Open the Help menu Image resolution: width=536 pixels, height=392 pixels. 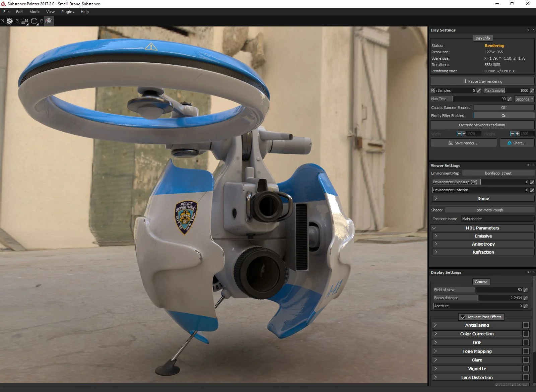(x=85, y=12)
